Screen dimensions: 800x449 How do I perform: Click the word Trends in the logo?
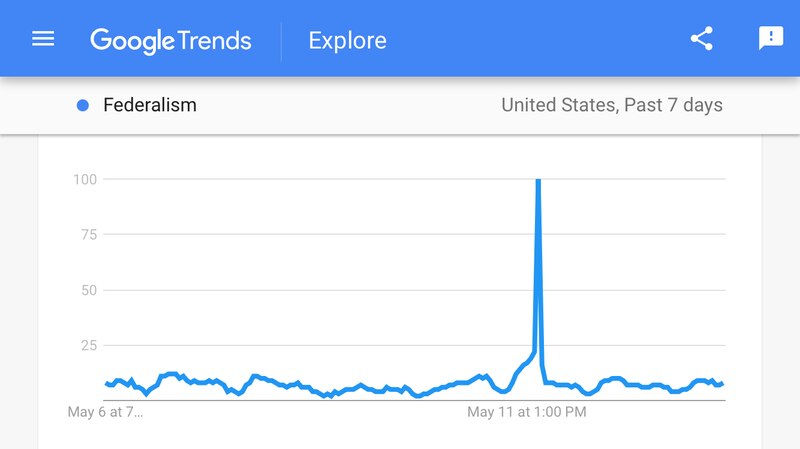point(215,41)
